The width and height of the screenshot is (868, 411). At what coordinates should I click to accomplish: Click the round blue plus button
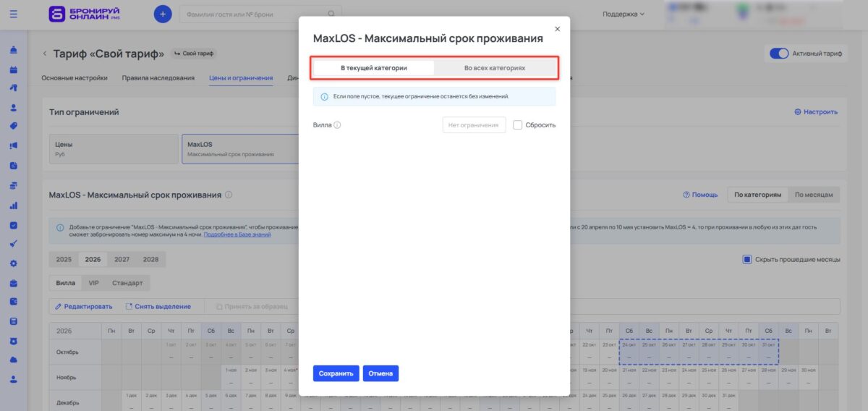tap(163, 14)
